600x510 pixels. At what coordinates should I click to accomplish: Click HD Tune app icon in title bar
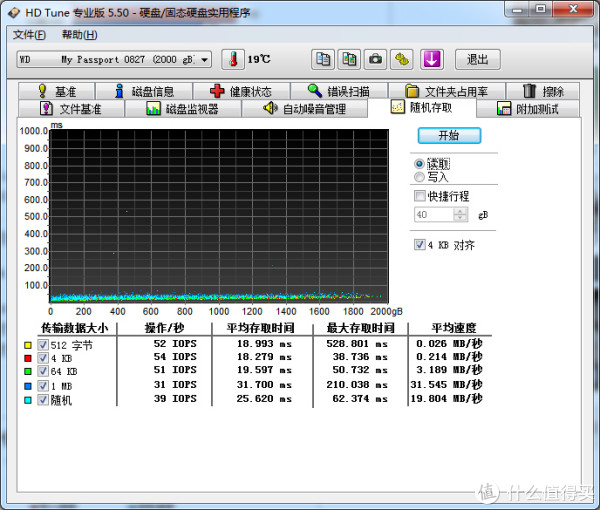[x=14, y=13]
